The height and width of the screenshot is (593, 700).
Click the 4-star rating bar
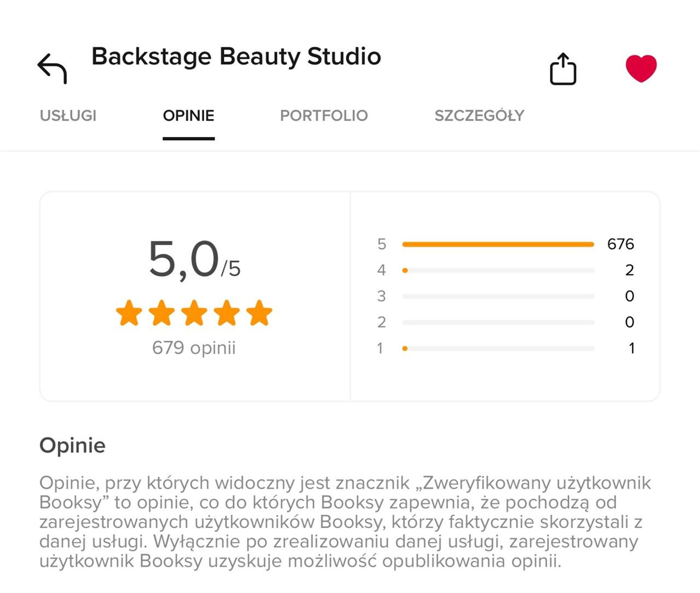pyautogui.click(x=498, y=270)
